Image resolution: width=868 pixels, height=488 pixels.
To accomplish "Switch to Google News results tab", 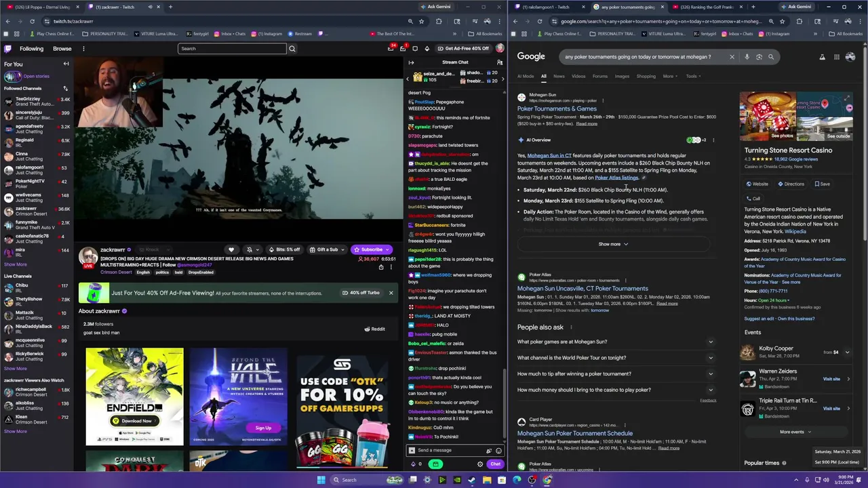I will coord(559,76).
